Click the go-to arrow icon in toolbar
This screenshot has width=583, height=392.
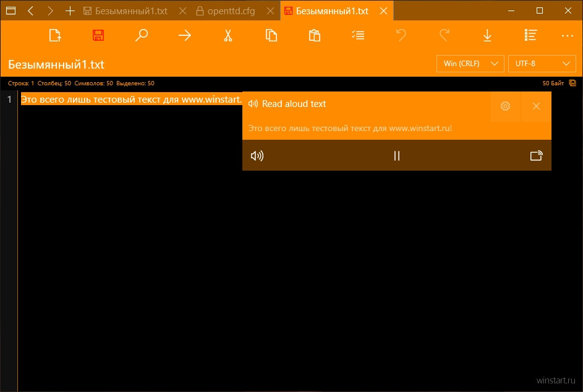185,36
